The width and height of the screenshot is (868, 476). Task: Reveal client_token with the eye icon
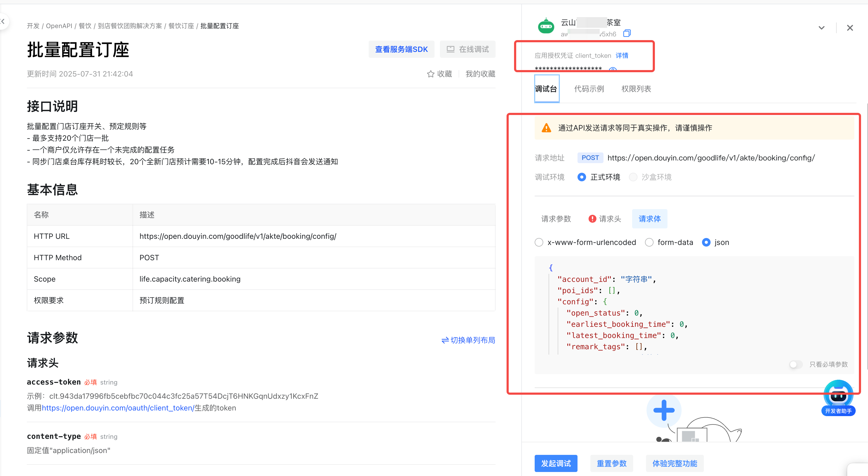[x=613, y=69]
